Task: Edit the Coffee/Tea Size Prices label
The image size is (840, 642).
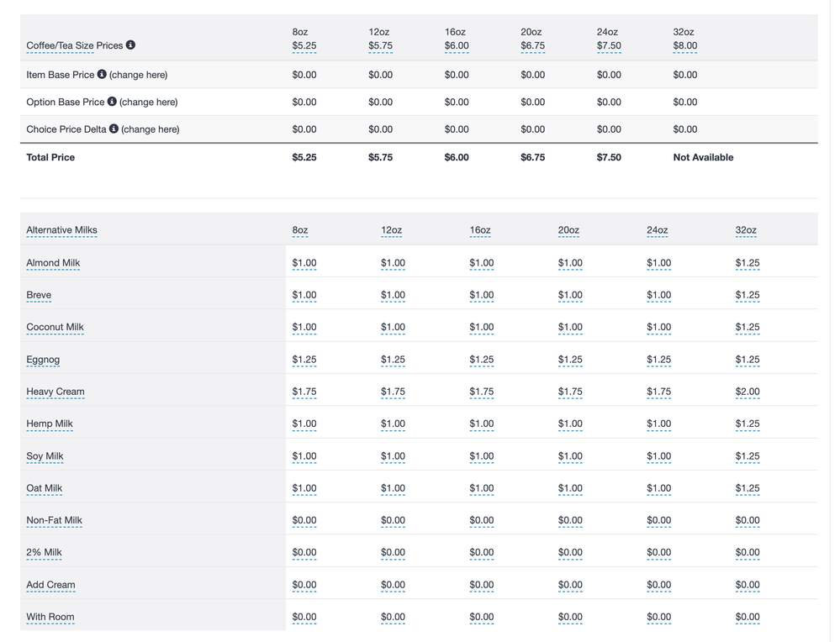Action: pyautogui.click(x=74, y=46)
